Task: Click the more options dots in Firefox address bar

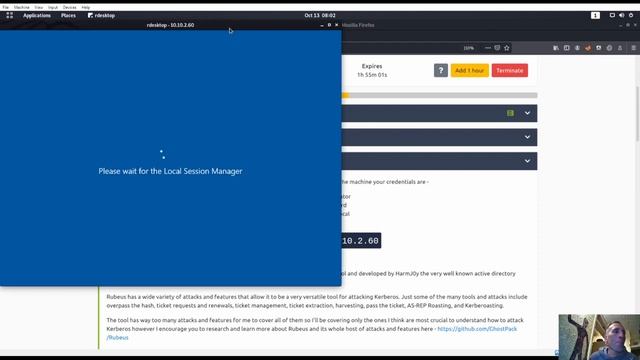Action: click(488, 48)
